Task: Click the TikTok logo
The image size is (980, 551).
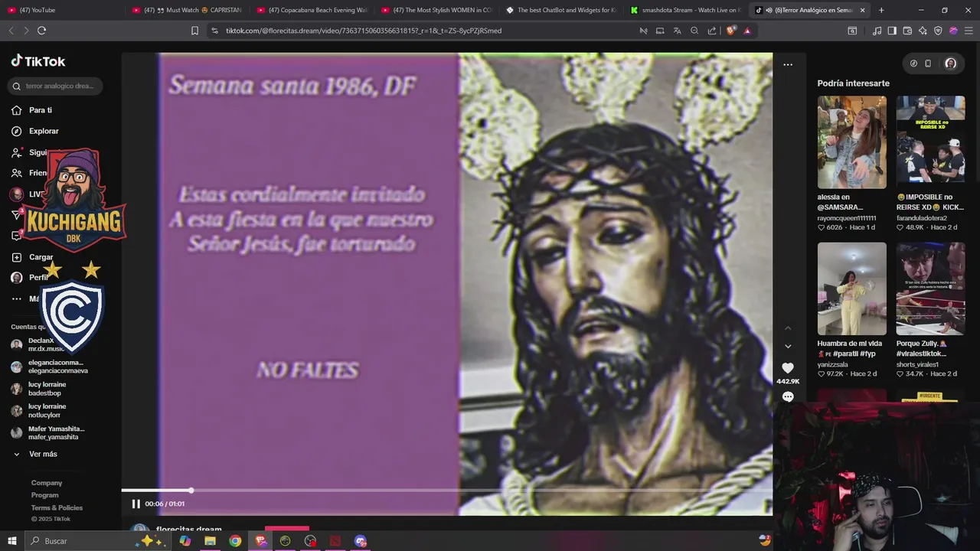Action: [38, 61]
